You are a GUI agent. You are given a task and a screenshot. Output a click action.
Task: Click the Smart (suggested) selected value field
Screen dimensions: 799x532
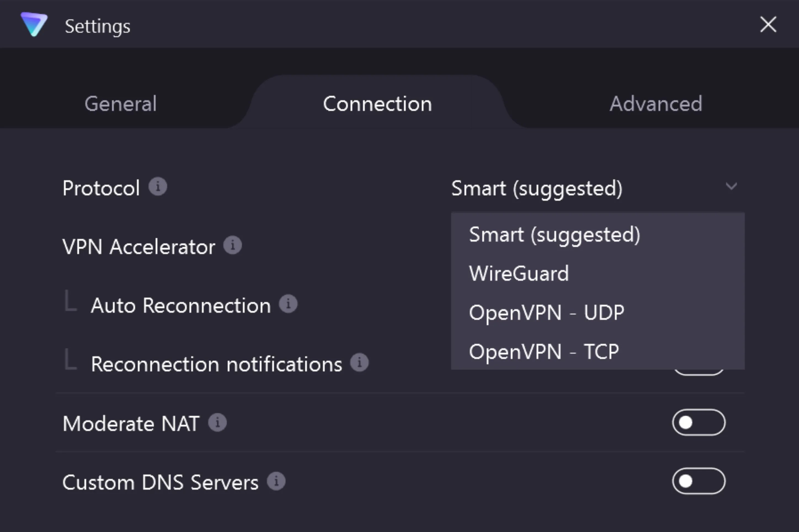tap(537, 188)
